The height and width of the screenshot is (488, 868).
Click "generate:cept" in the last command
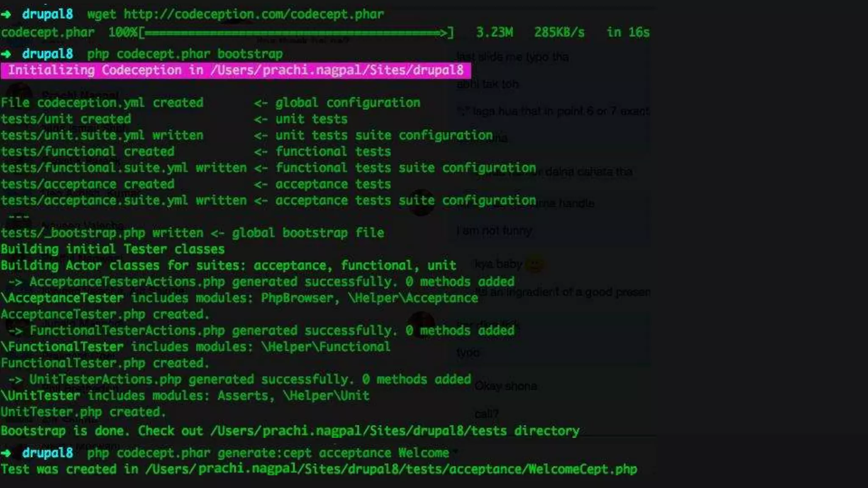(264, 453)
